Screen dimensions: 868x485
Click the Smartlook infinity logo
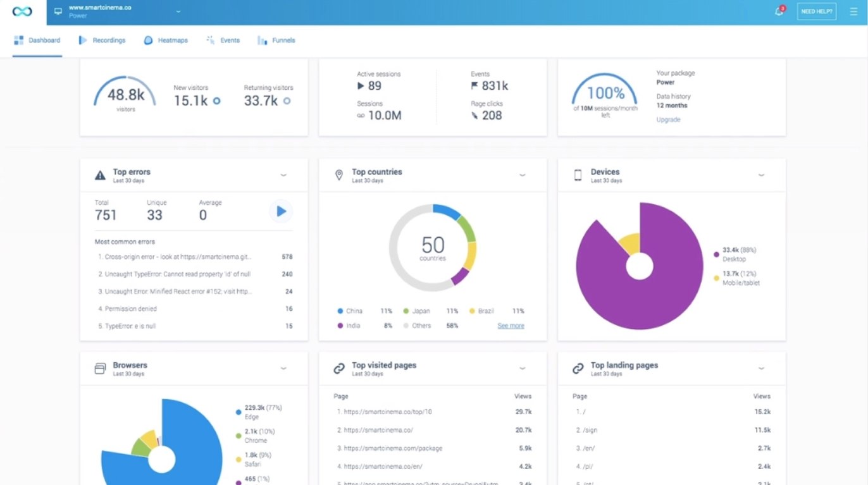22,11
